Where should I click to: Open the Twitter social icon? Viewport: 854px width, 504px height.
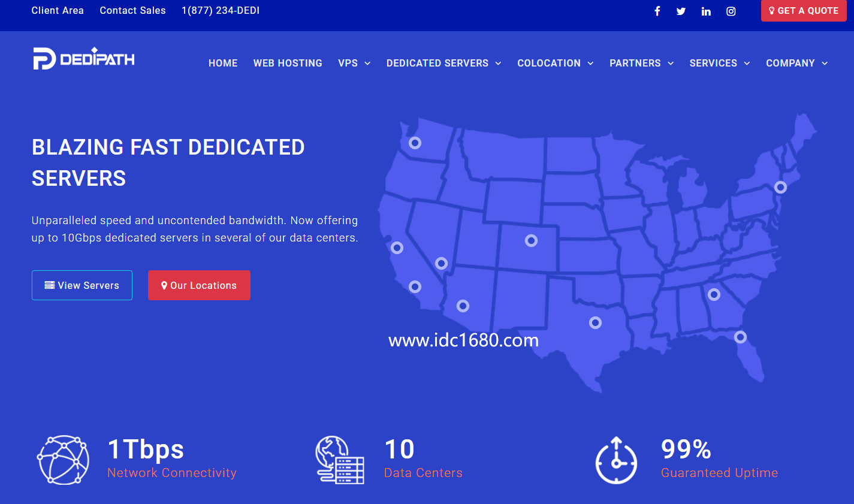coord(681,11)
